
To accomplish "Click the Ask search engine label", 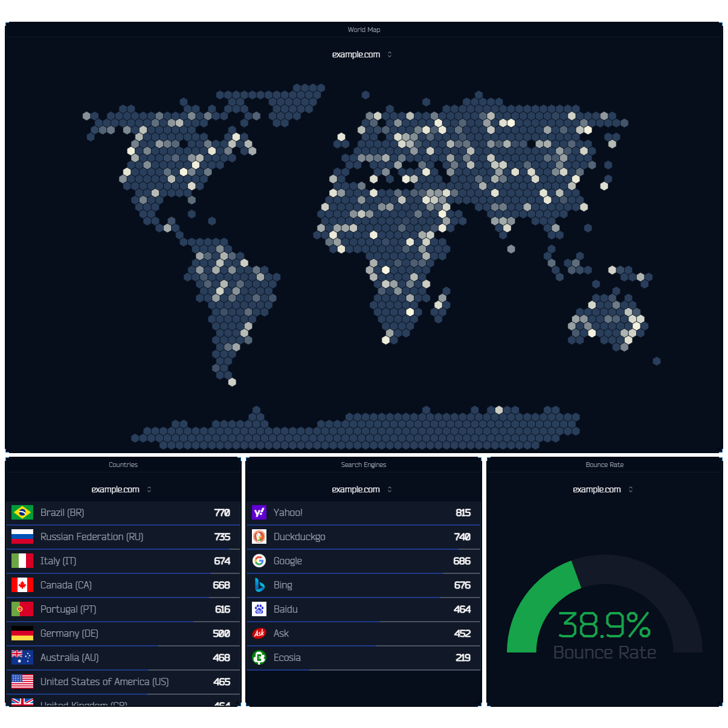I will [x=281, y=633].
